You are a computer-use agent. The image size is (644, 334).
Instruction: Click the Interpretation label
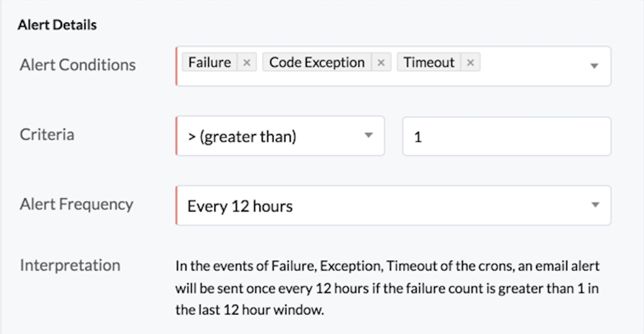tap(70, 265)
